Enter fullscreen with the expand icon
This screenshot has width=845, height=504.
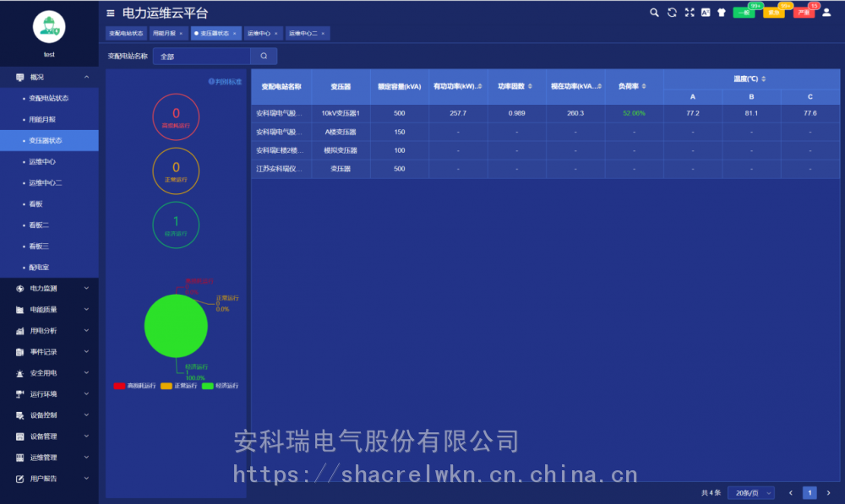click(x=689, y=13)
